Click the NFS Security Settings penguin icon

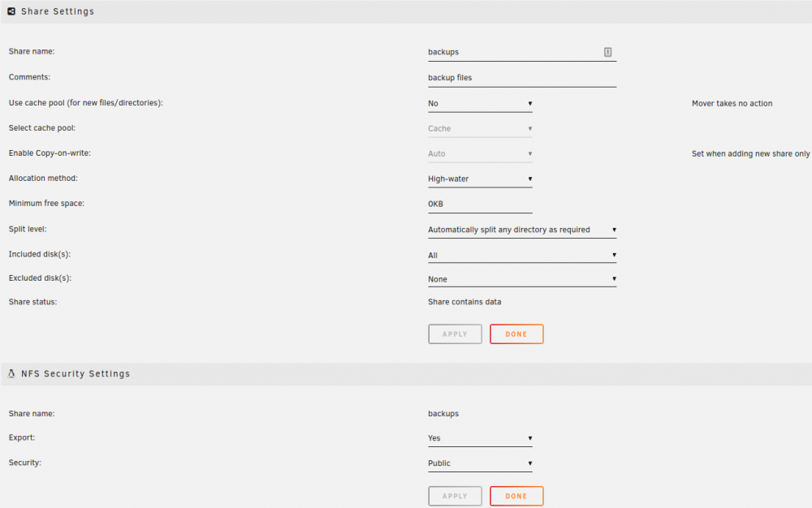point(11,373)
